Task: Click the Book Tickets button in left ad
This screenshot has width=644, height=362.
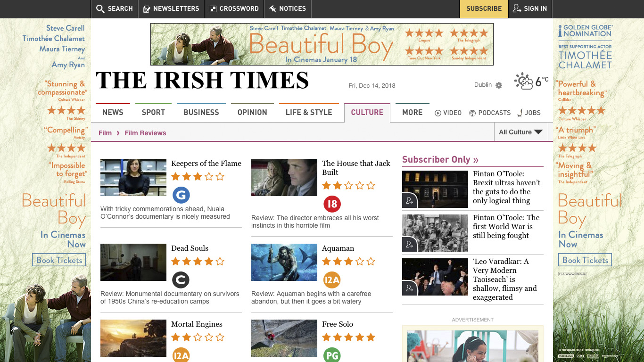Action: pyautogui.click(x=59, y=260)
